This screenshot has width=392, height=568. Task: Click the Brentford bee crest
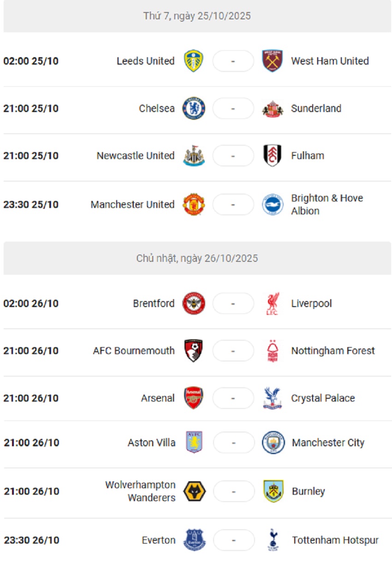[194, 304]
